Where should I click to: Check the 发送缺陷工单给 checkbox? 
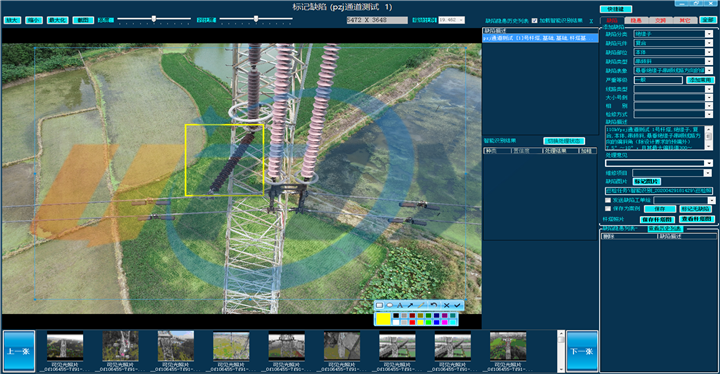pos(608,200)
